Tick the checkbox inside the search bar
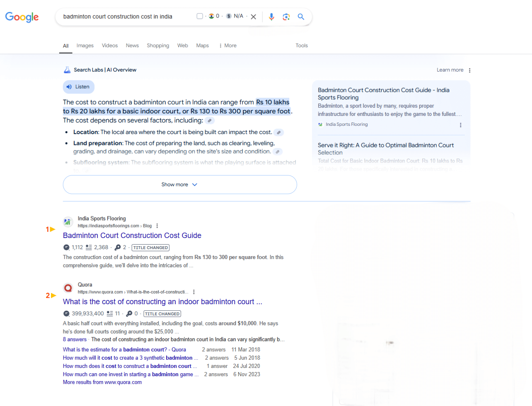Viewport: 532px width, 406px height. 200,16
